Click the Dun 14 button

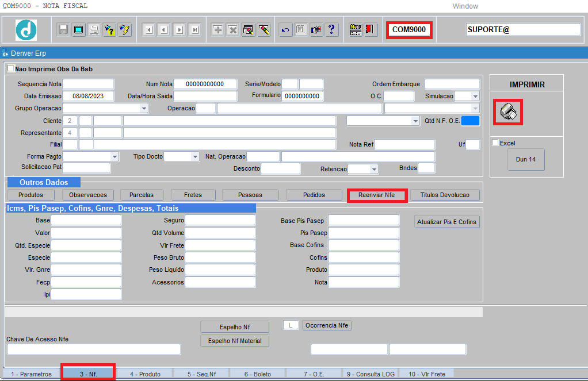pyautogui.click(x=526, y=159)
